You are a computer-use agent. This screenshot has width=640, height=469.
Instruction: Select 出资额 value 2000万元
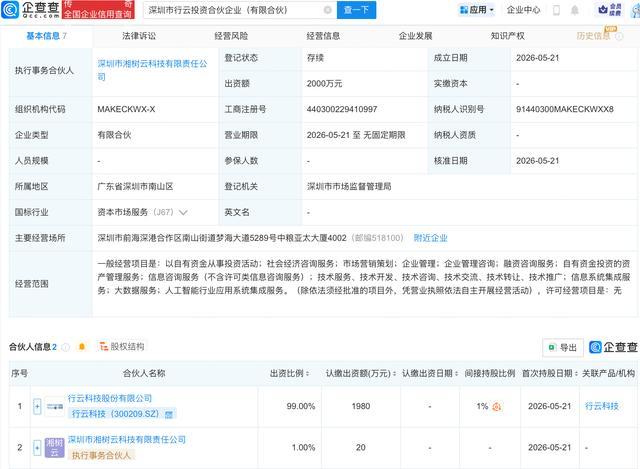(324, 84)
